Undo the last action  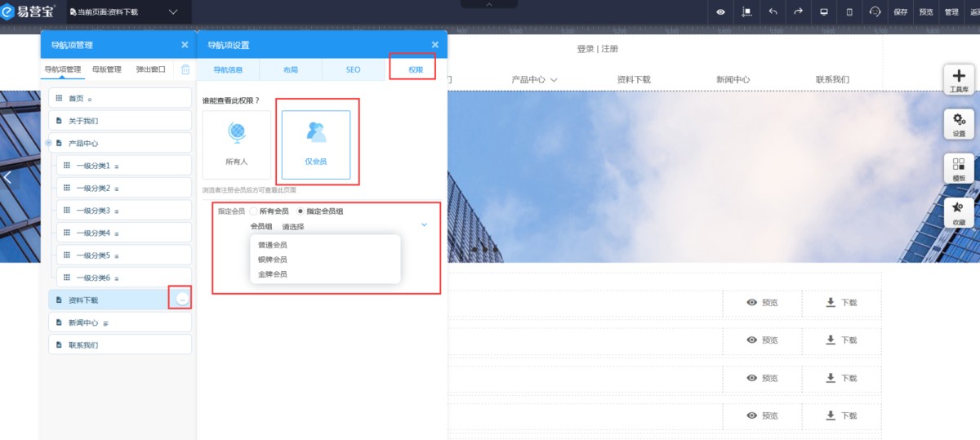(x=773, y=12)
